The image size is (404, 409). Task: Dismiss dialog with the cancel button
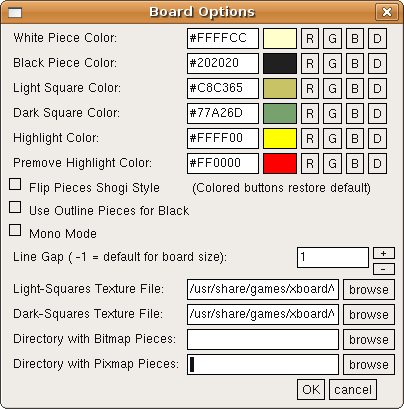(353, 389)
